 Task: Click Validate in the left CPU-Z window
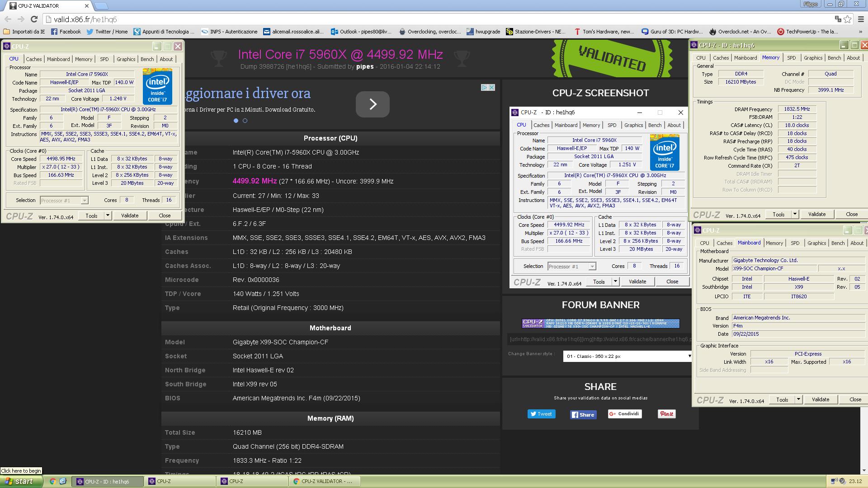point(130,216)
